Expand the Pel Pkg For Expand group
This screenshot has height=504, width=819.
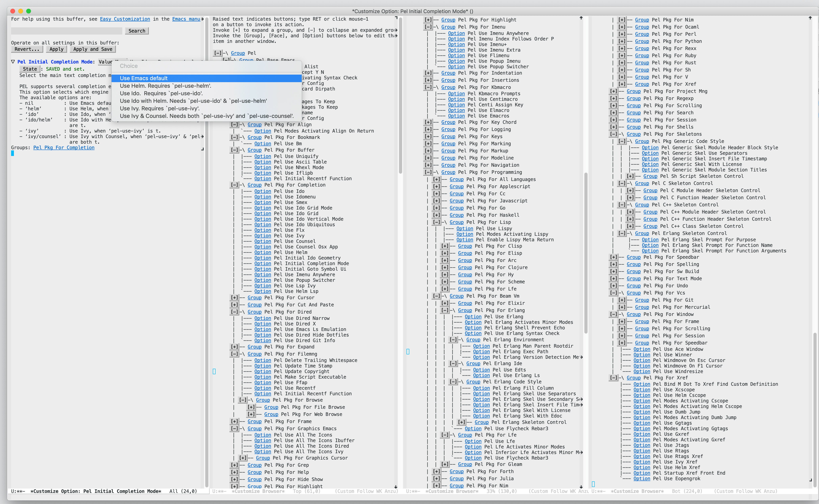235,347
